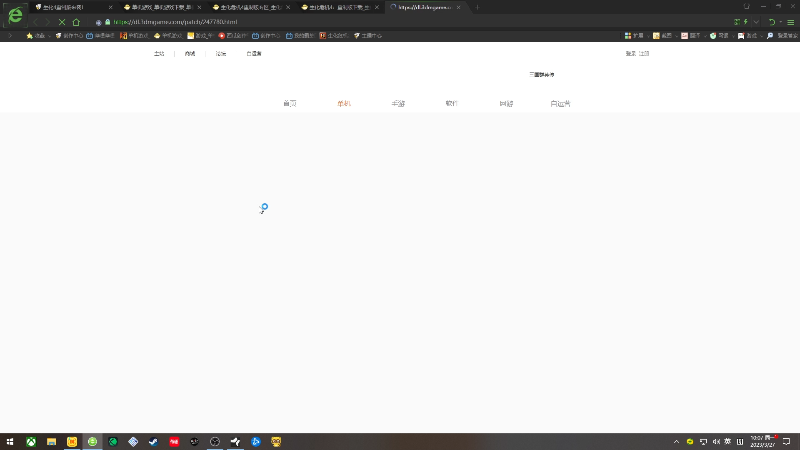Click the yellow screenshot tool icon

click(x=656, y=36)
